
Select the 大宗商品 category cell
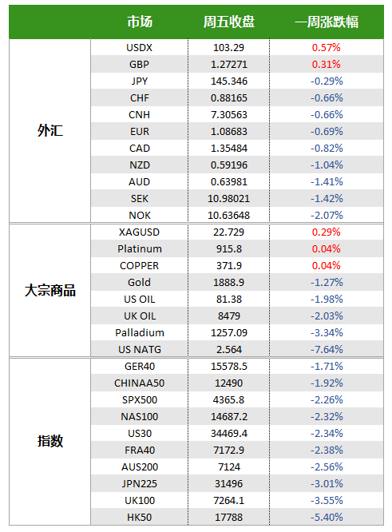point(50,291)
